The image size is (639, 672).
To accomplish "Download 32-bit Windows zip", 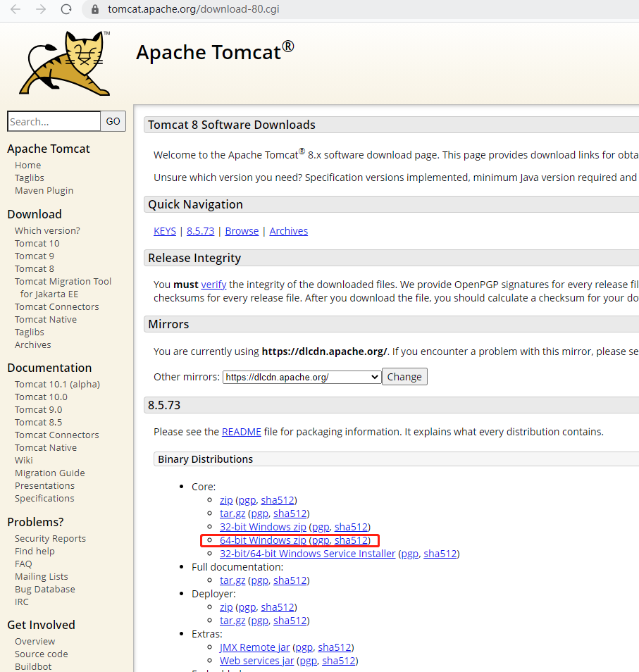I will [263, 527].
